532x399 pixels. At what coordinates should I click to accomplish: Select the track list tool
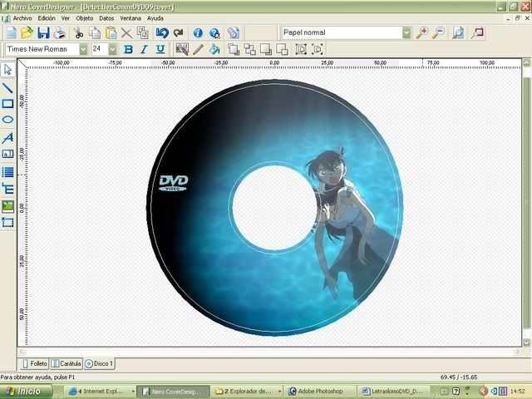tap(7, 172)
